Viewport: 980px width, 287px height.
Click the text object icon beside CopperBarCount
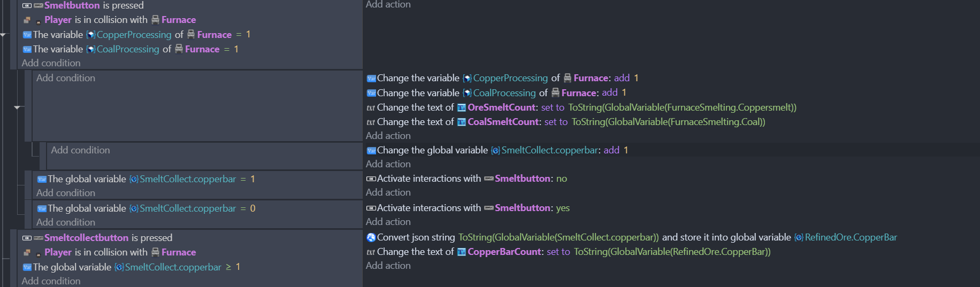(x=462, y=252)
